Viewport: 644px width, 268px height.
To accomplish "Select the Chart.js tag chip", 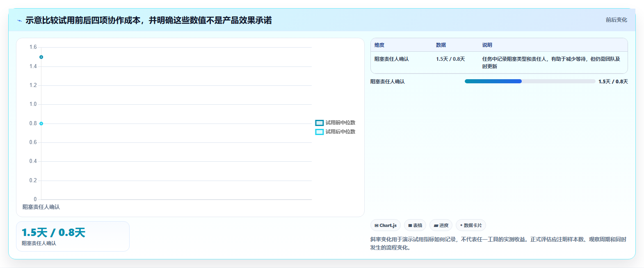I will (385, 225).
